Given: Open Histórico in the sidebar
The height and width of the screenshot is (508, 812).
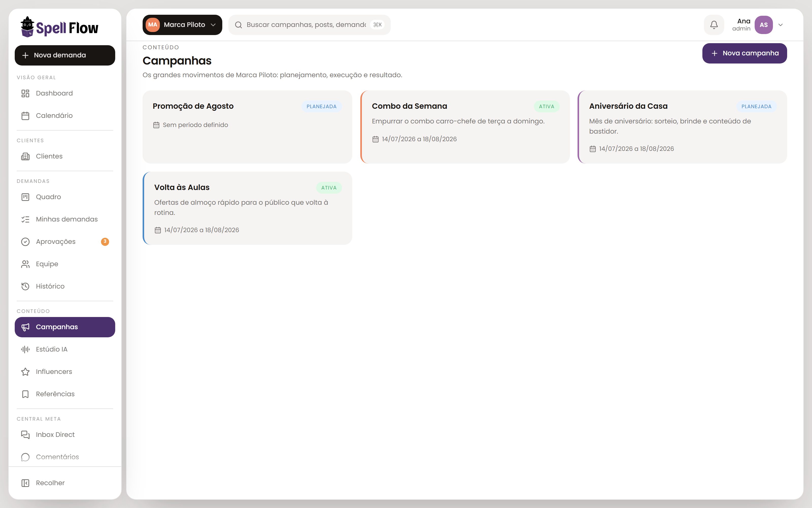Looking at the screenshot, I should (65, 286).
